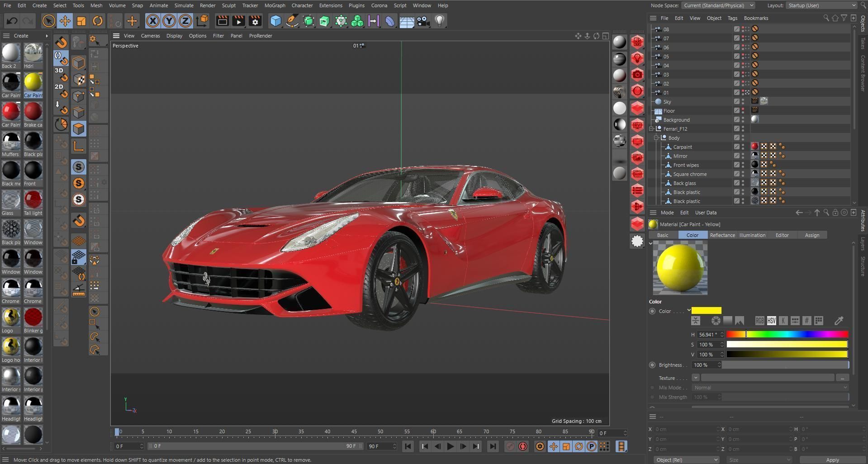Open the eyedropper color picker
The image size is (868, 464).
click(x=839, y=321)
